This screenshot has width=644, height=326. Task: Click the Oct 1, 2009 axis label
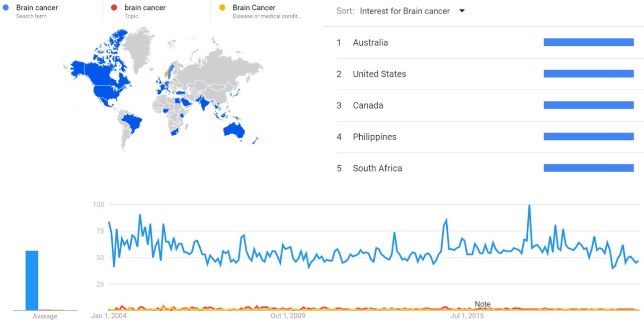pyautogui.click(x=288, y=316)
